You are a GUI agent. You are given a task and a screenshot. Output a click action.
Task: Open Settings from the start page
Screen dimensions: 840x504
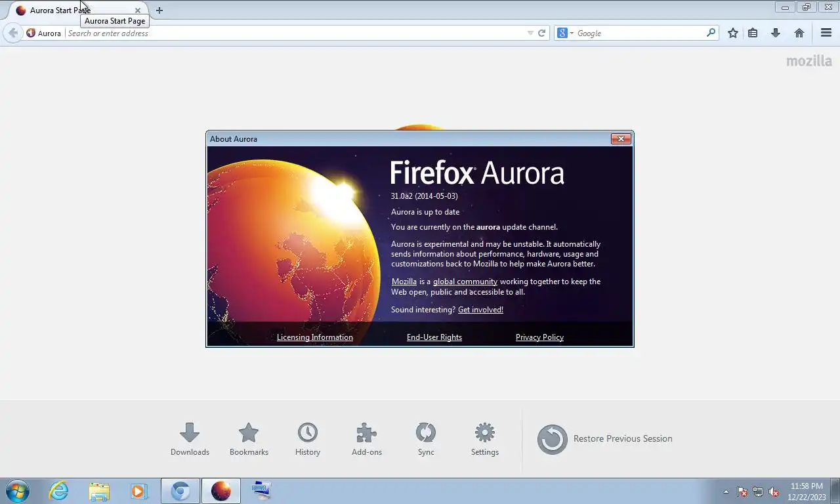click(x=485, y=439)
